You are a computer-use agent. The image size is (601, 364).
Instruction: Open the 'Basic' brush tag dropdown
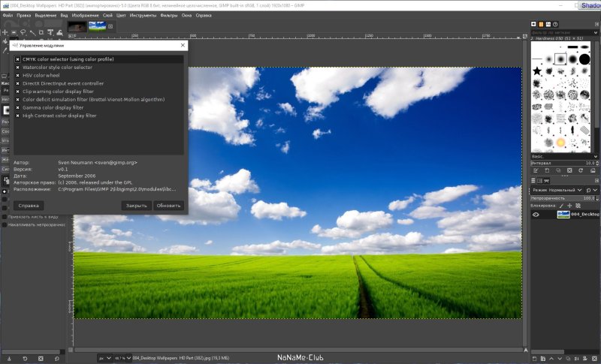595,157
